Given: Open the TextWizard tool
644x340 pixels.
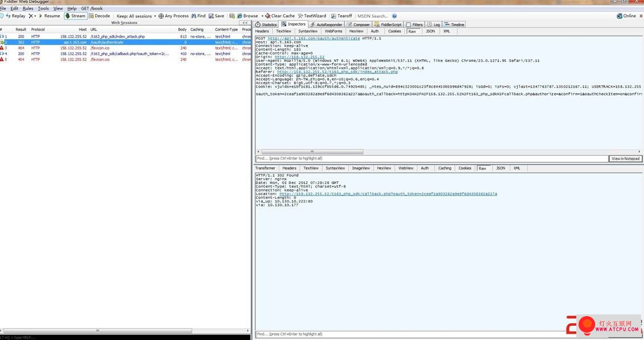Looking at the screenshot, I should (x=312, y=16).
